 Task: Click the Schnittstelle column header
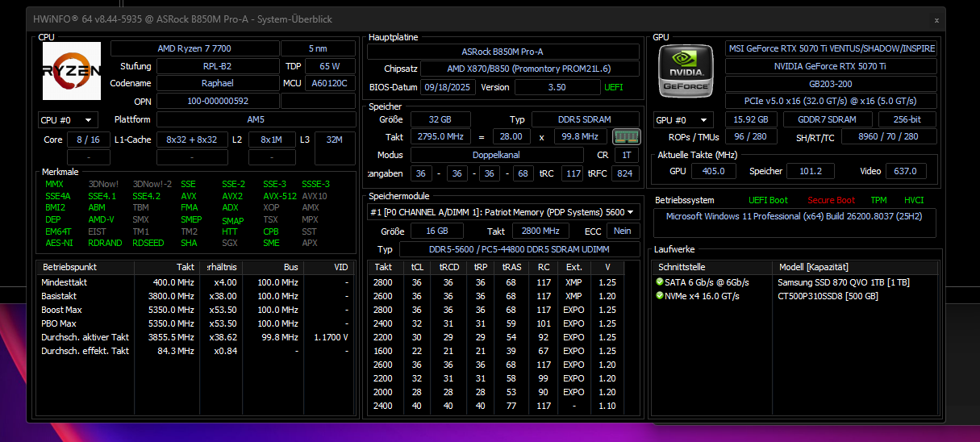713,267
